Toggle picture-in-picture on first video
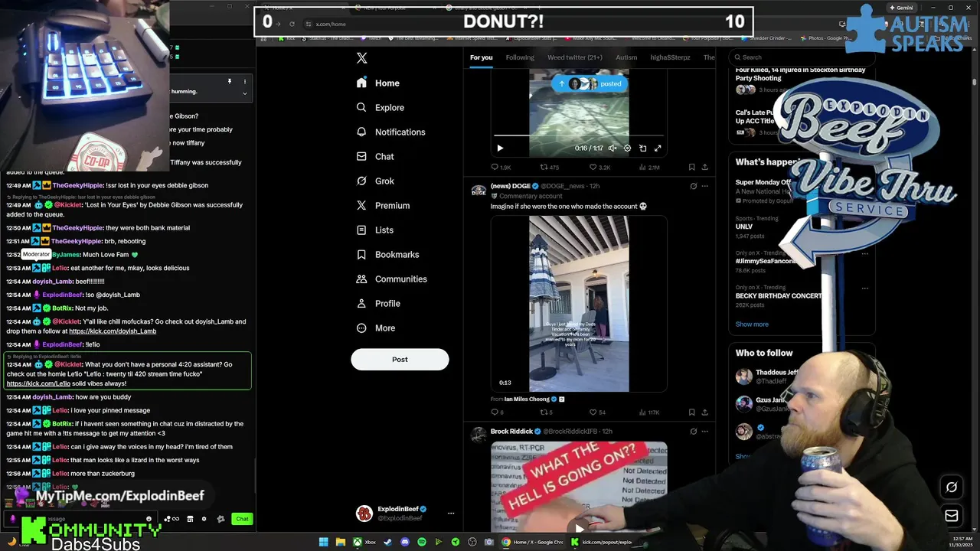The height and width of the screenshot is (551, 980). [642, 148]
